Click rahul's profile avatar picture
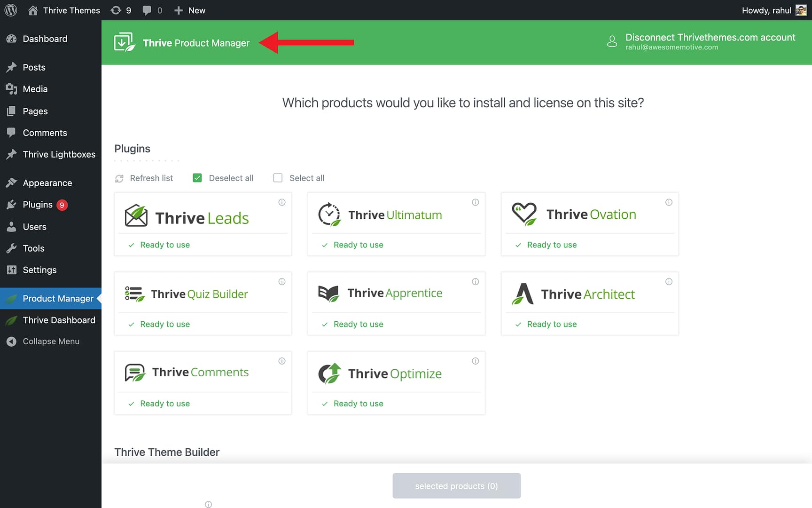This screenshot has width=812, height=508. 802,10
